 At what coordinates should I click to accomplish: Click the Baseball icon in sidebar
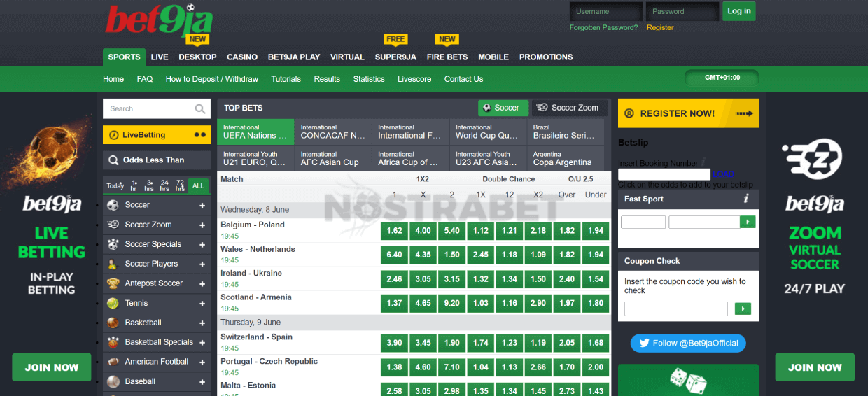pyautogui.click(x=113, y=381)
